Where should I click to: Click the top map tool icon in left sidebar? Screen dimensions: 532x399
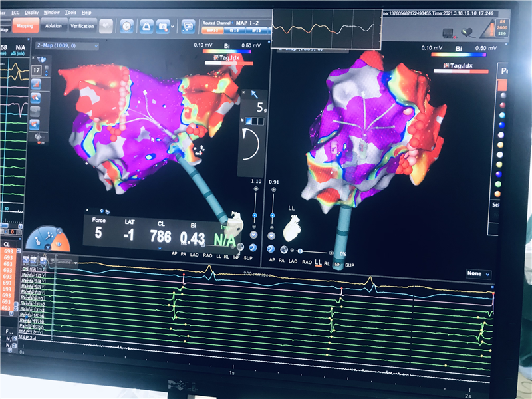click(x=37, y=84)
